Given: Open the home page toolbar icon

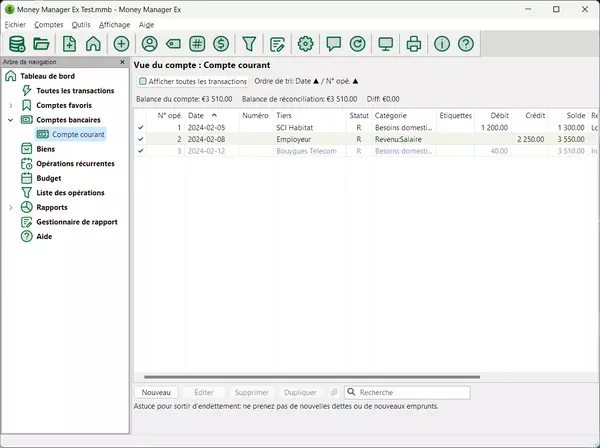Looking at the screenshot, I should point(93,44).
